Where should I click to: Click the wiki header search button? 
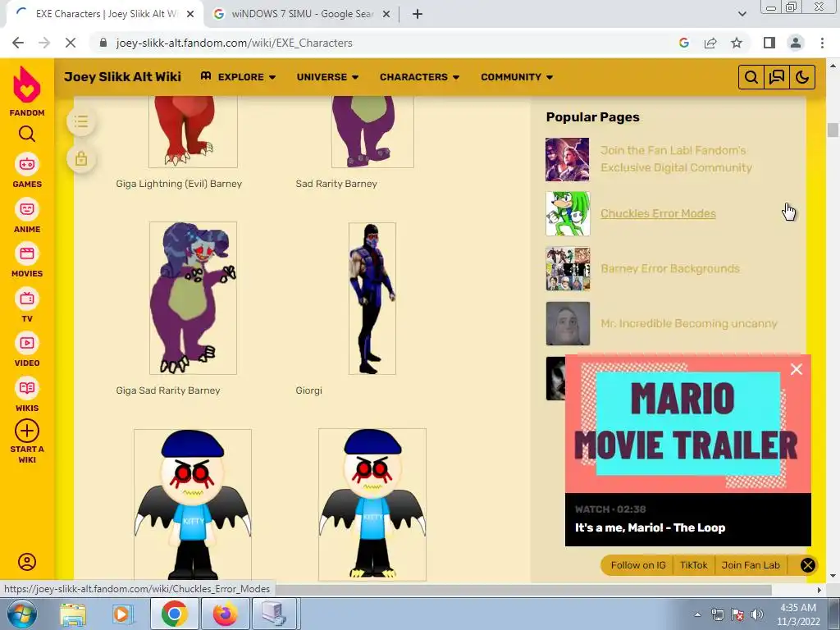point(751,77)
